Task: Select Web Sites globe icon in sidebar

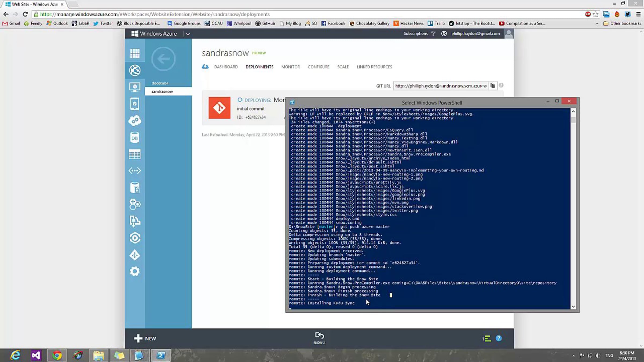Action: pyautogui.click(x=135, y=70)
